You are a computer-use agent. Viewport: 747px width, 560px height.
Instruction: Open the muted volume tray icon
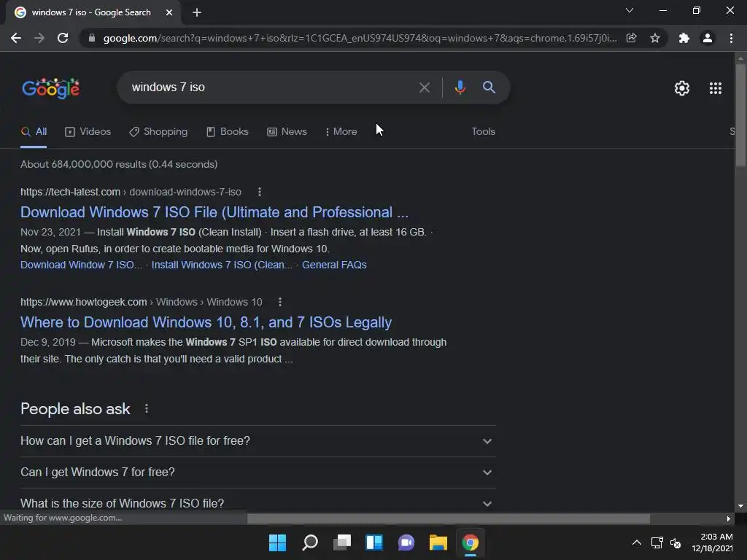[676, 542]
